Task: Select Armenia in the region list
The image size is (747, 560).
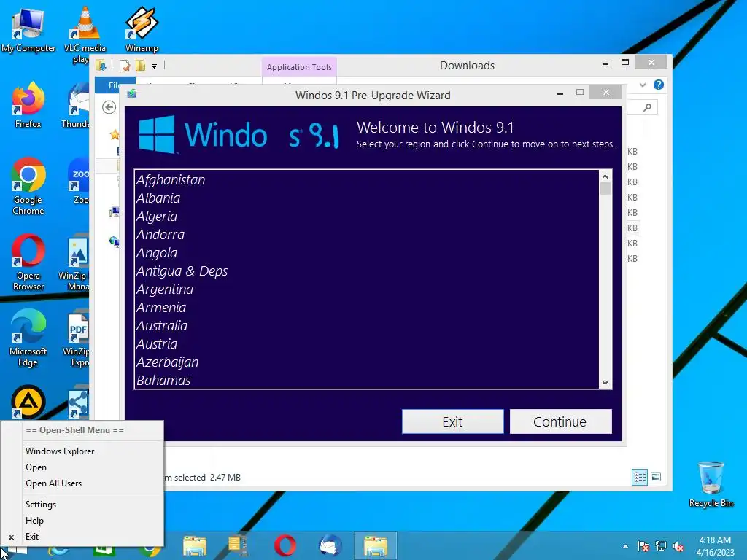Action: [367, 308]
